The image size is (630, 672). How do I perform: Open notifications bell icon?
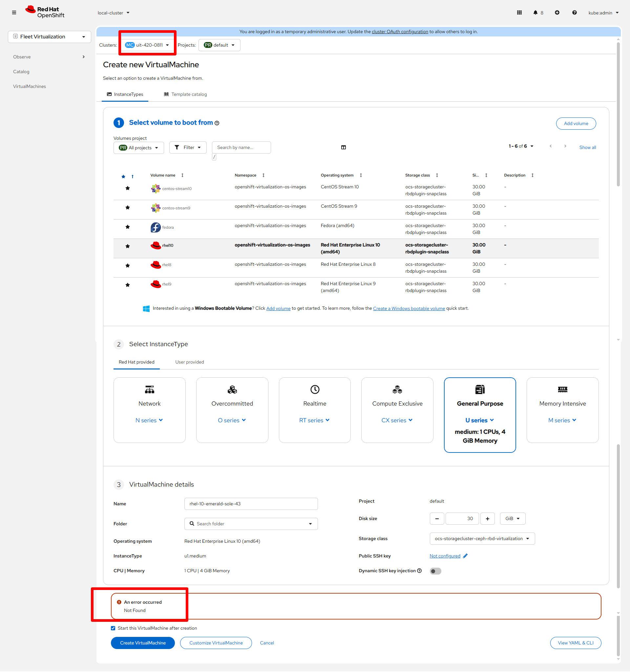[535, 13]
